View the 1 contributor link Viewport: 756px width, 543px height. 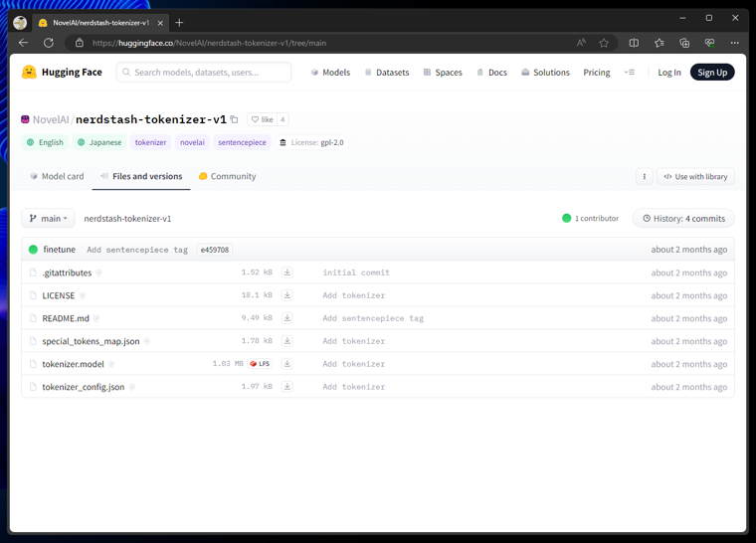coord(591,219)
